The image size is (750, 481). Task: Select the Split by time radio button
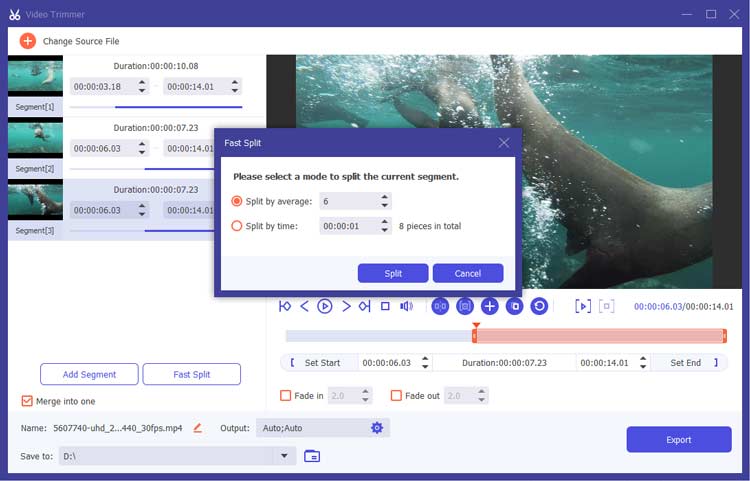click(237, 226)
